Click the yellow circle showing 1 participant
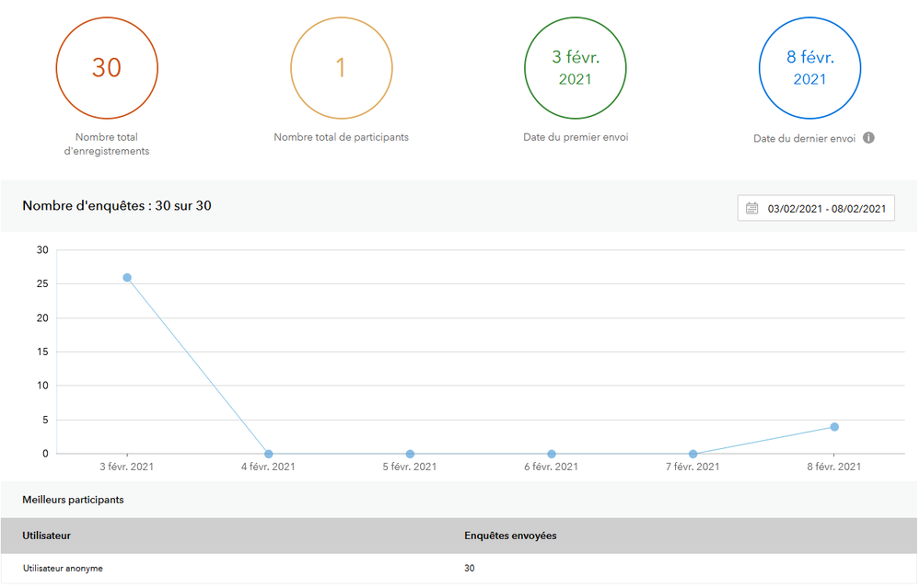This screenshot has width=920, height=588. 341,68
